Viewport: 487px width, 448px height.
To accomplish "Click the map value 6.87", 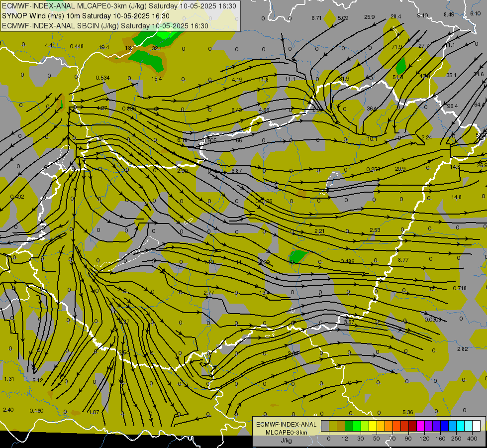I will (237, 171).
